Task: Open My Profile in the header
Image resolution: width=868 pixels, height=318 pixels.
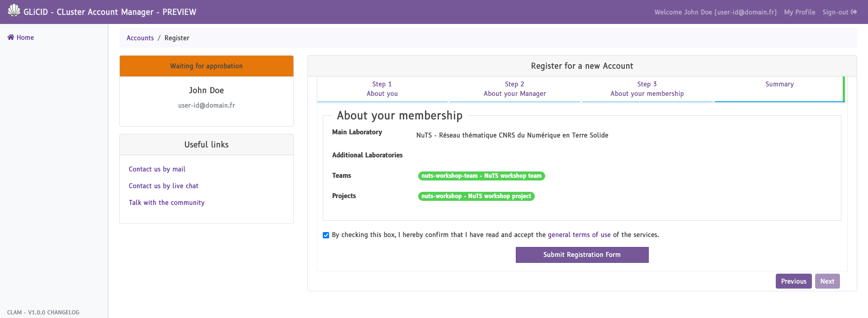Action: pyautogui.click(x=799, y=12)
